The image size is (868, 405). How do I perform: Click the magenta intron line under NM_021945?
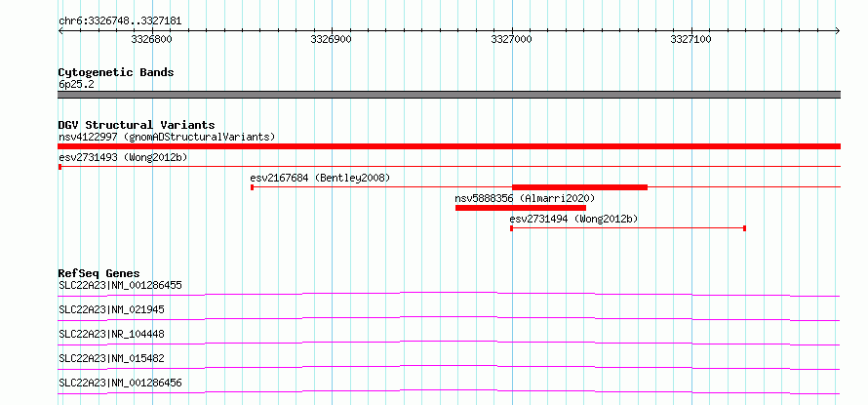[x=449, y=318]
